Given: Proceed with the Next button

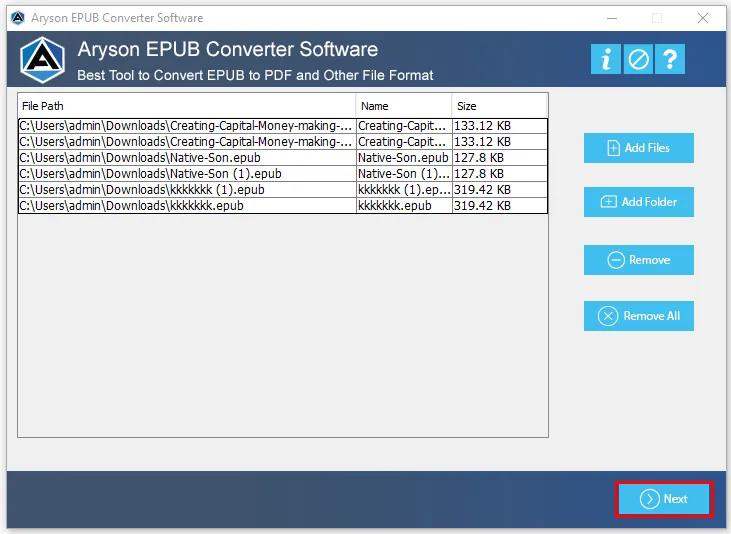Looking at the screenshot, I should click(664, 499).
